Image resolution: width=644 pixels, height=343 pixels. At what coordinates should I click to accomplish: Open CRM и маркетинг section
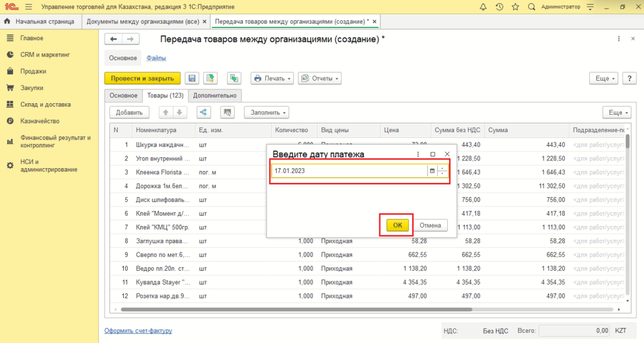(45, 55)
